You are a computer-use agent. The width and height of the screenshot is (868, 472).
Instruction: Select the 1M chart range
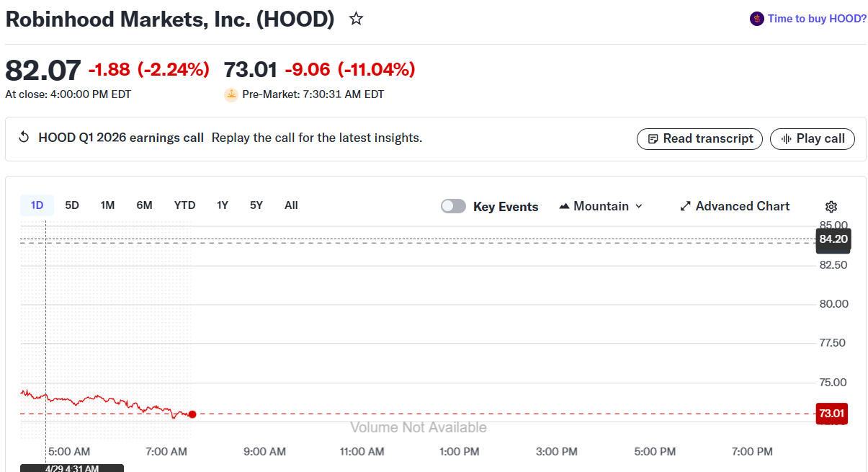coord(107,205)
